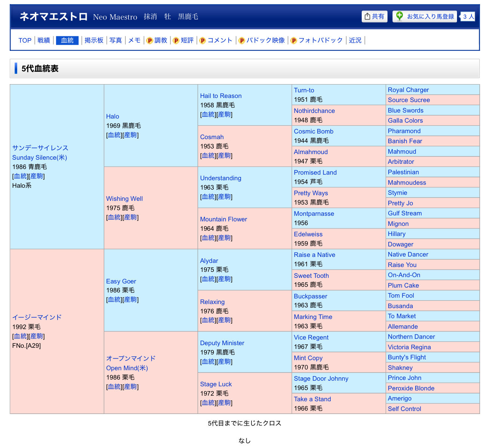Open the Sunday Silence(米) horse link
Screen dimensions: 491x448
(x=40, y=157)
